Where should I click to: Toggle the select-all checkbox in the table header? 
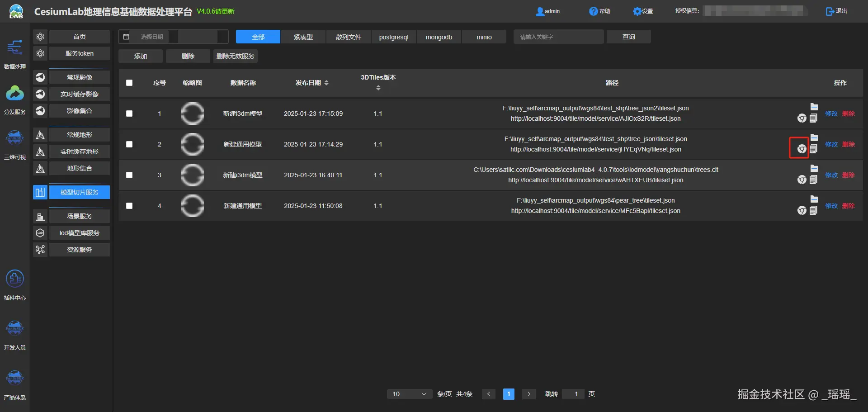pos(129,83)
